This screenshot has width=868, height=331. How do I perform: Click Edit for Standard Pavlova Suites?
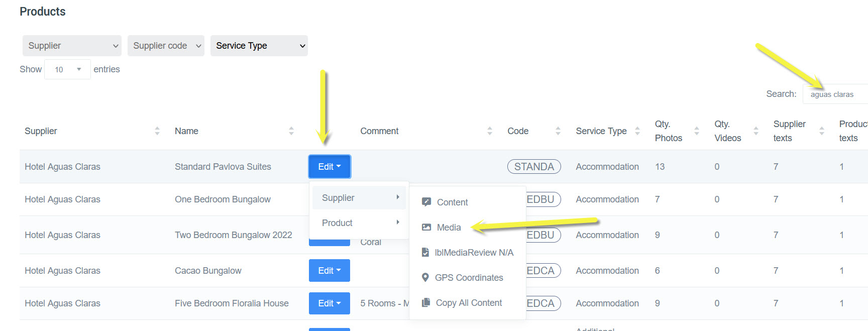coord(330,167)
